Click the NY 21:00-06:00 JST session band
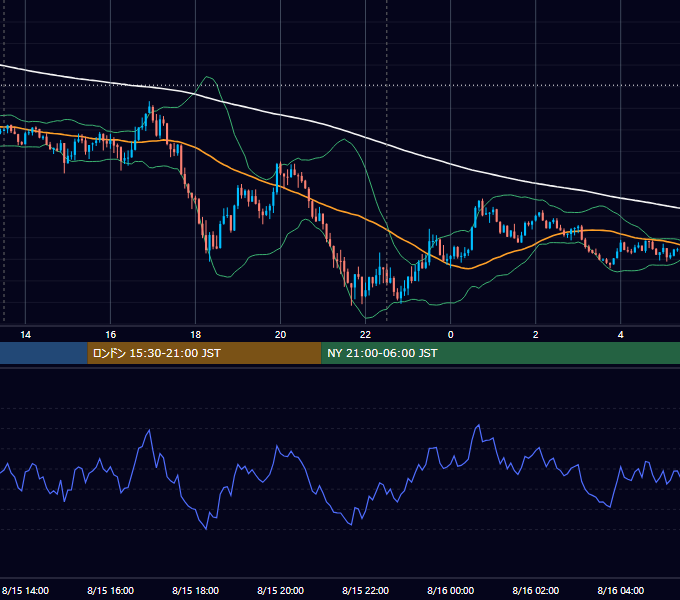The height and width of the screenshot is (600, 680). coord(500,353)
